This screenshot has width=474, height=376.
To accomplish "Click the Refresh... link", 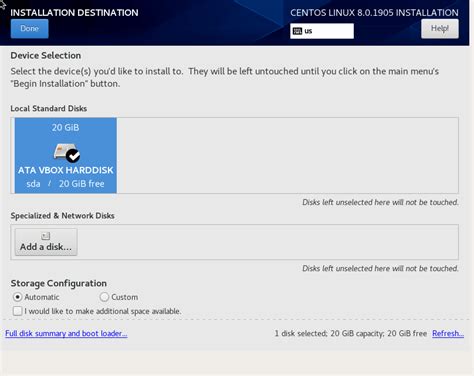I will click(448, 333).
